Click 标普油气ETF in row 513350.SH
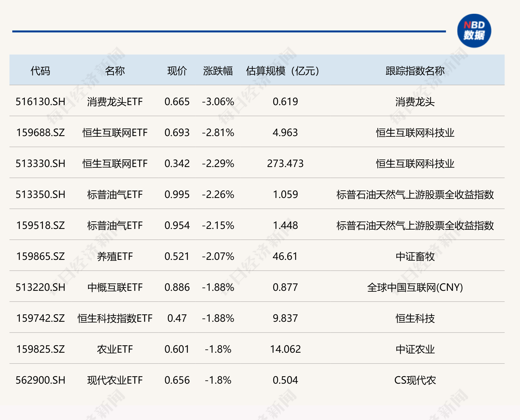520x420 pixels. (115, 195)
